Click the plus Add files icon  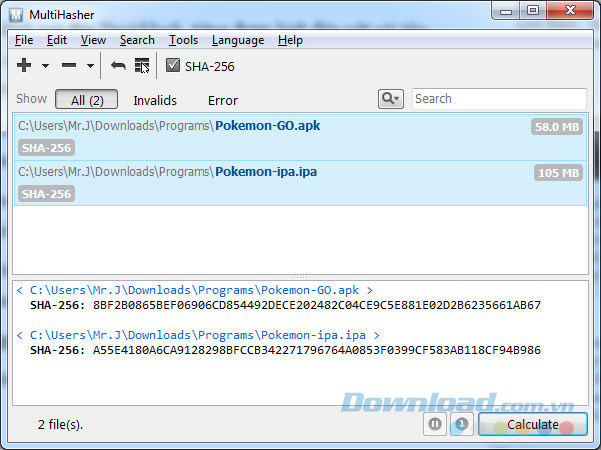click(x=24, y=65)
